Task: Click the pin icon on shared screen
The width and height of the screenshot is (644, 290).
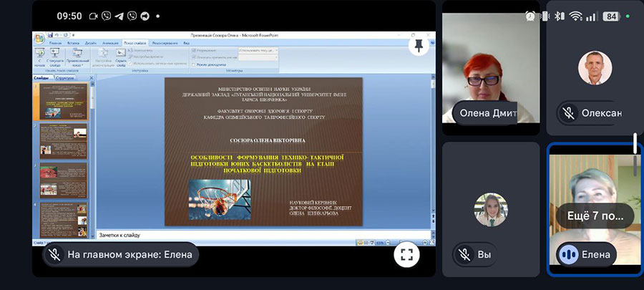Action: [419, 46]
